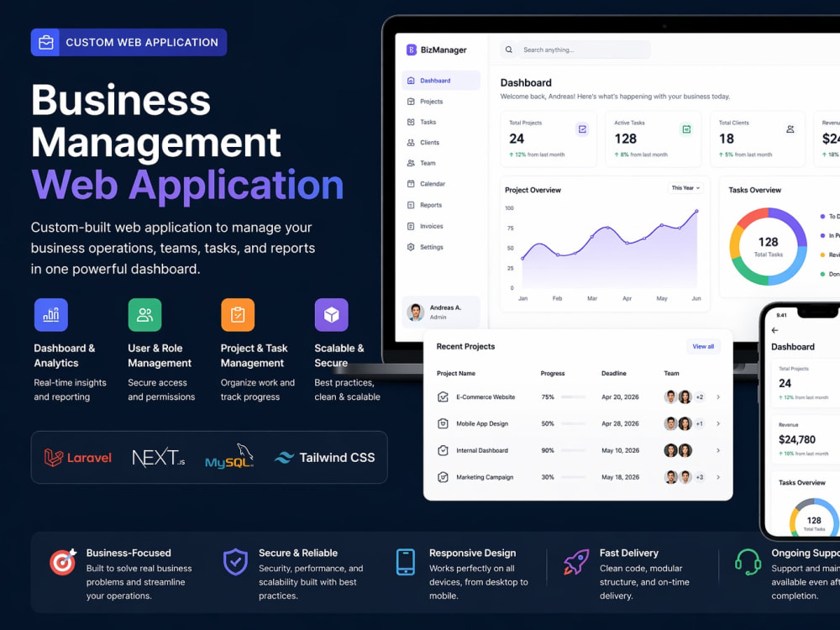Click the E-Commerce Website 75% progress bar

point(573,397)
